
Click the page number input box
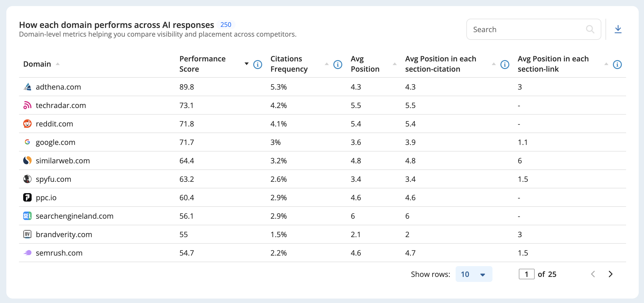[x=526, y=274]
